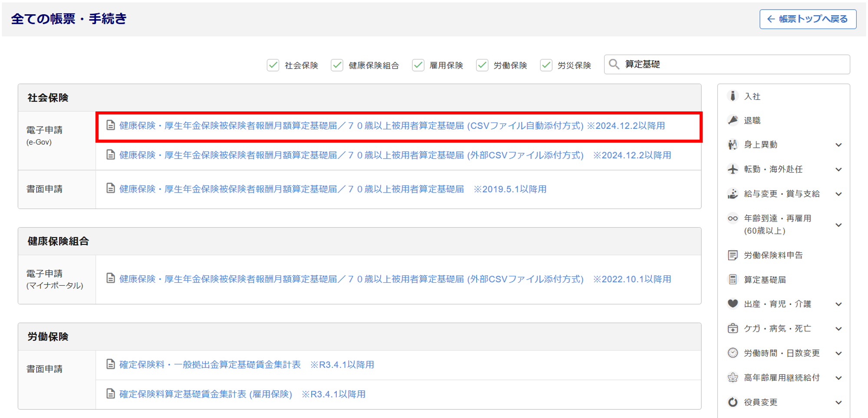Click the necktie icon beside 入社
This screenshot has width=868, height=418.
tap(733, 96)
